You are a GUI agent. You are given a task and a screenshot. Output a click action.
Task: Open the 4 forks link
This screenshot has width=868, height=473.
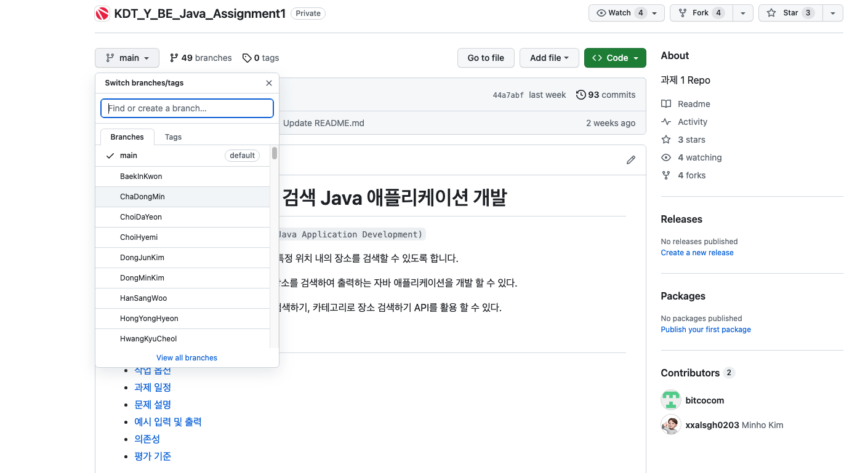pyautogui.click(x=683, y=175)
